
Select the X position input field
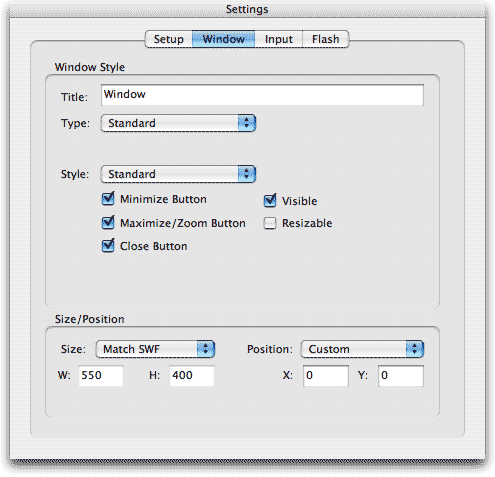326,376
